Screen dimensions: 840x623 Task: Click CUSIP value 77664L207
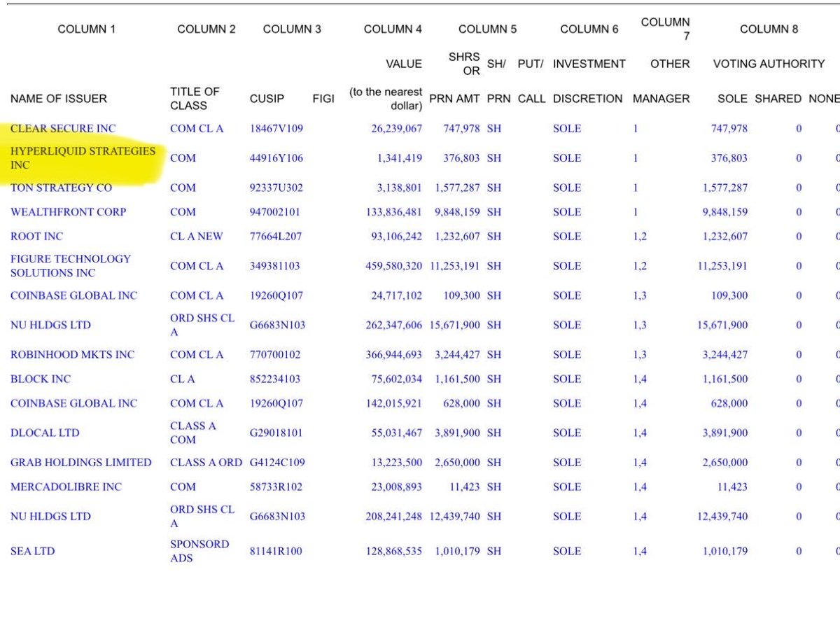(276, 237)
